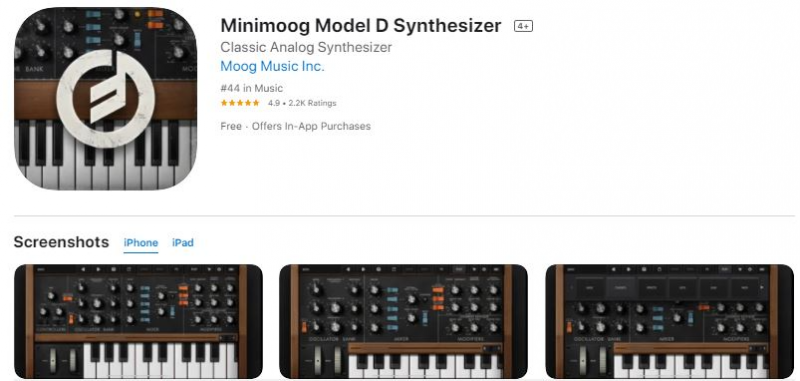Tap previous-preset arrow in first screenshot toolbar
The width and height of the screenshot is (800, 381).
point(83,269)
